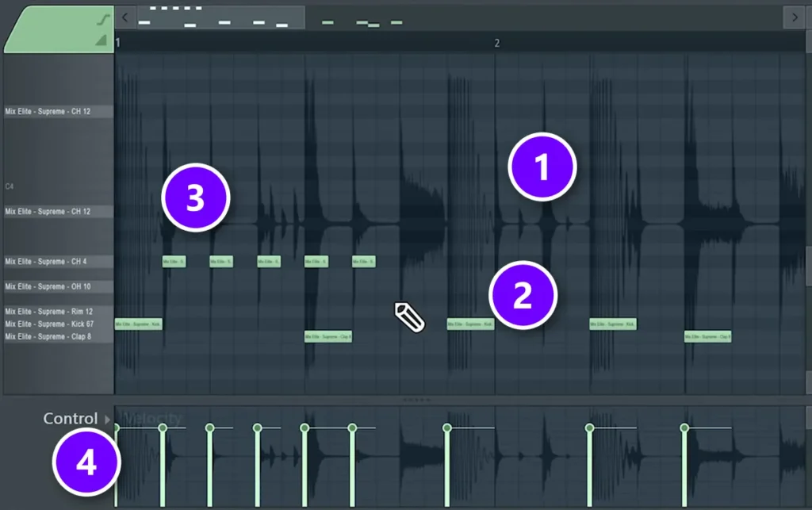Select the Mix Elite - Supreme - Clap 8 row label
This screenshot has width=812, height=510.
coord(59,336)
